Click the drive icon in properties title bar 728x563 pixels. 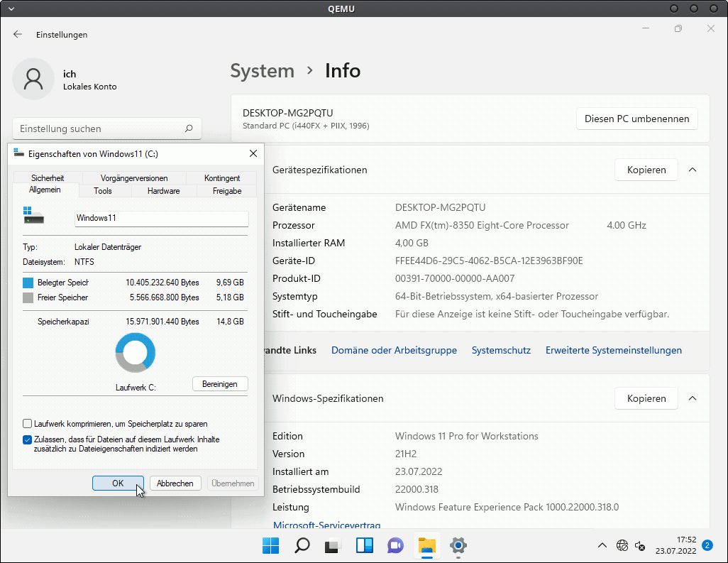pos(18,153)
